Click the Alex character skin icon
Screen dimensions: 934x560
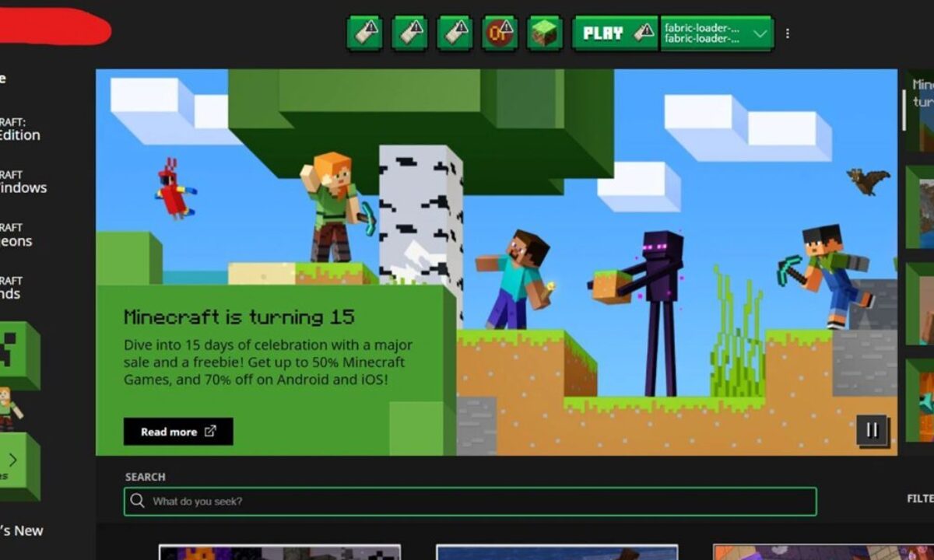pos(9,406)
